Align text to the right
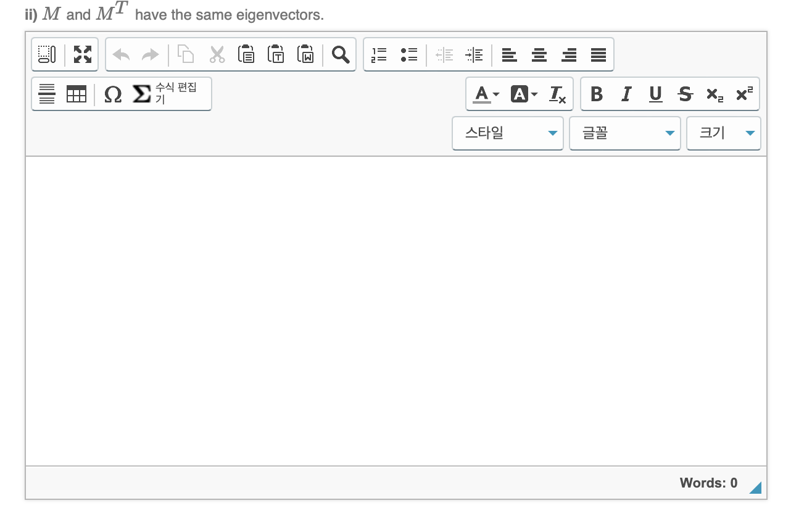 (x=569, y=55)
